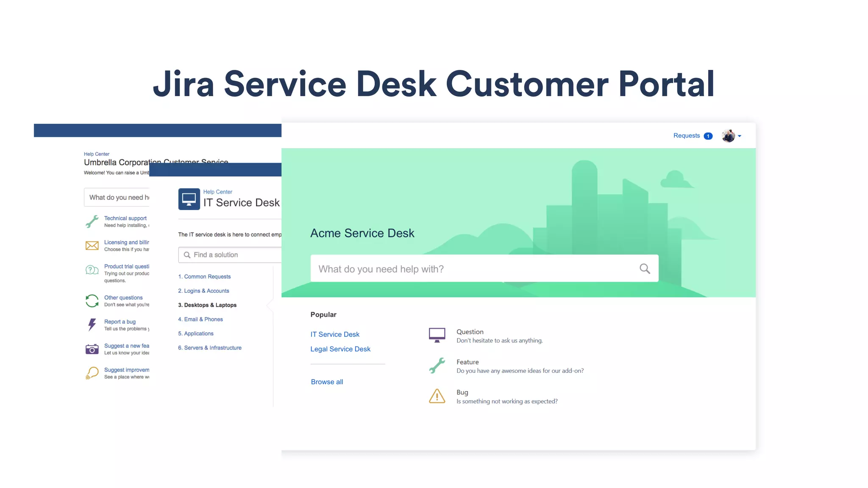The height and width of the screenshot is (488, 868).
Task: Open Suggest a new feature request
Action: 127,346
